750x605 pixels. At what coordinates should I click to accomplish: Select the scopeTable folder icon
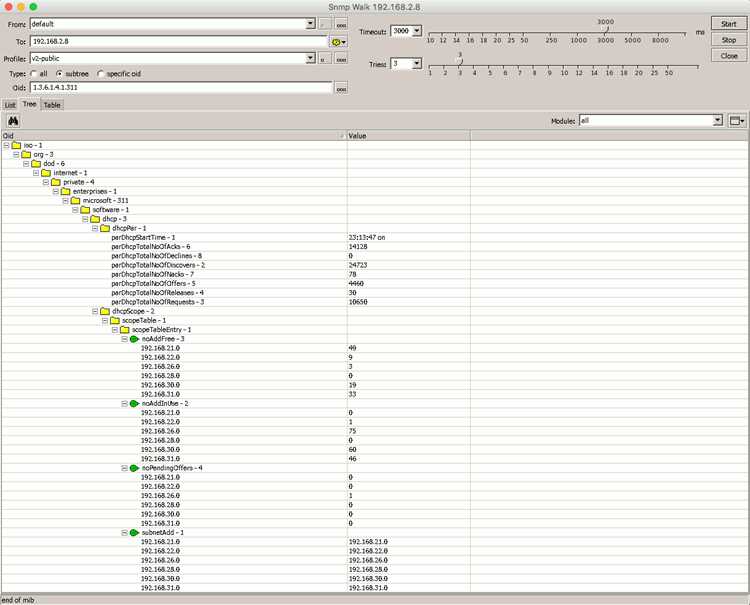pyautogui.click(x=115, y=320)
